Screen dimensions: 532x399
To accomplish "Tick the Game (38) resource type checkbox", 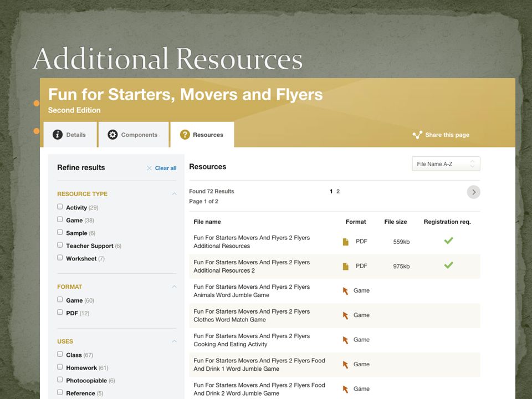I will [x=60, y=219].
